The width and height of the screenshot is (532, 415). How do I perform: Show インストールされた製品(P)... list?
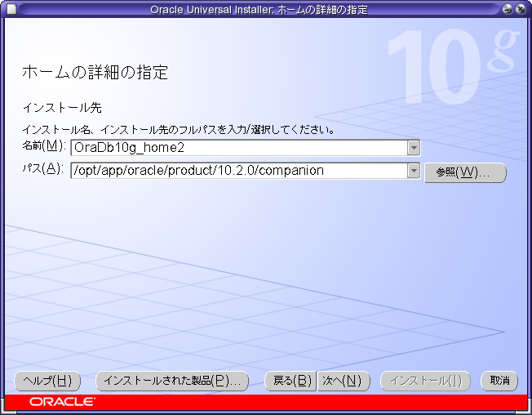click(x=172, y=381)
